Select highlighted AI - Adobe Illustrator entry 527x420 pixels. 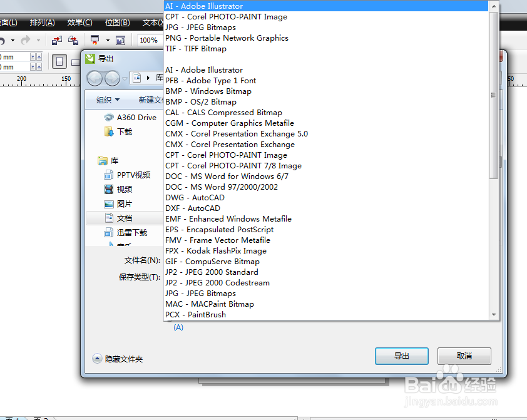[x=325, y=6]
